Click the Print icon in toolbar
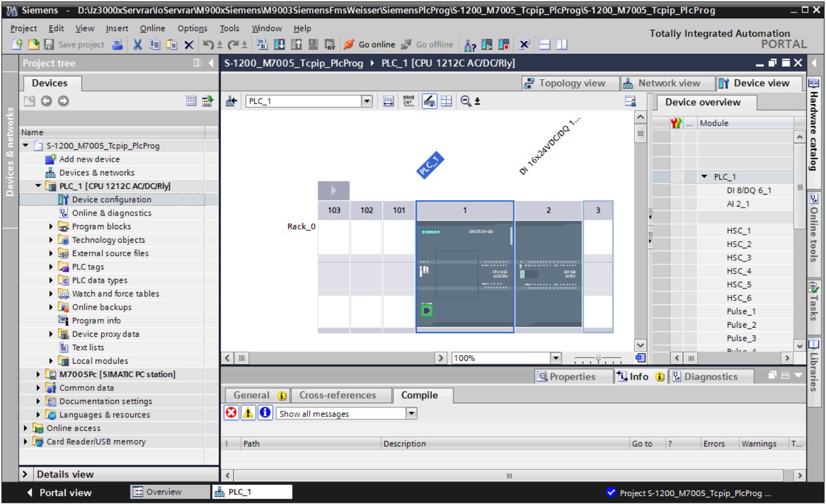Viewport: 826px width, 504px height. click(117, 45)
